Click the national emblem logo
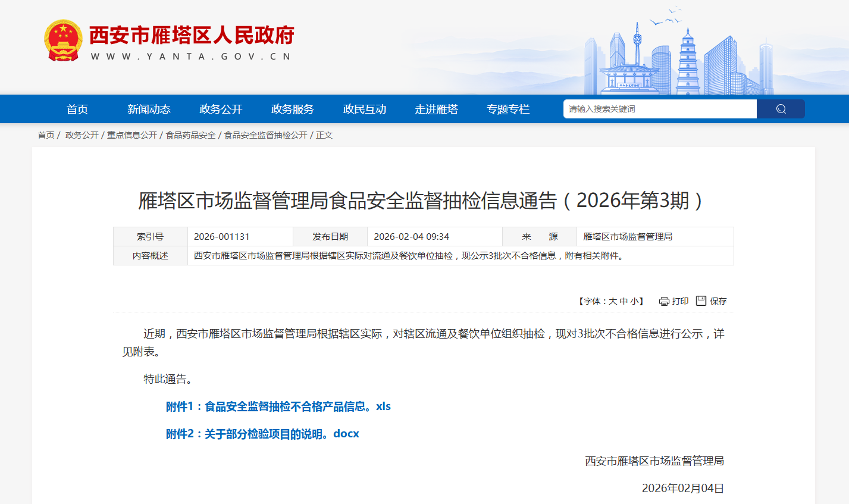The width and height of the screenshot is (849, 504). coord(63,40)
